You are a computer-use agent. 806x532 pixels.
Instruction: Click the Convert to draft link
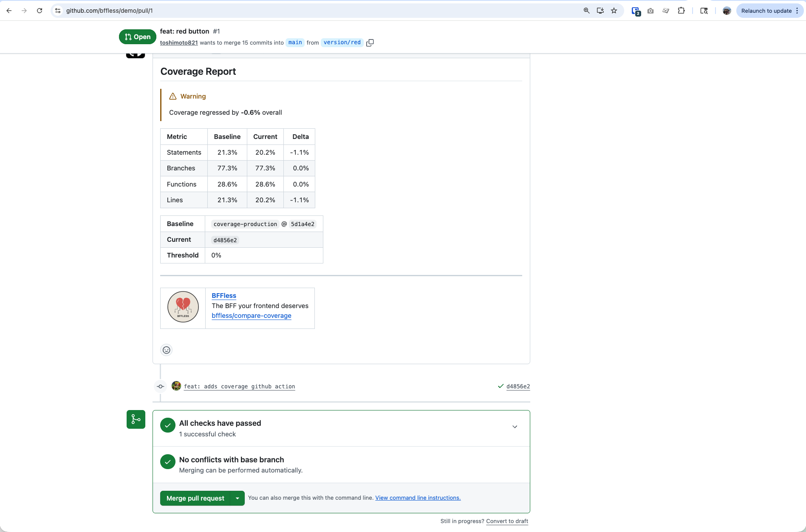coord(507,521)
